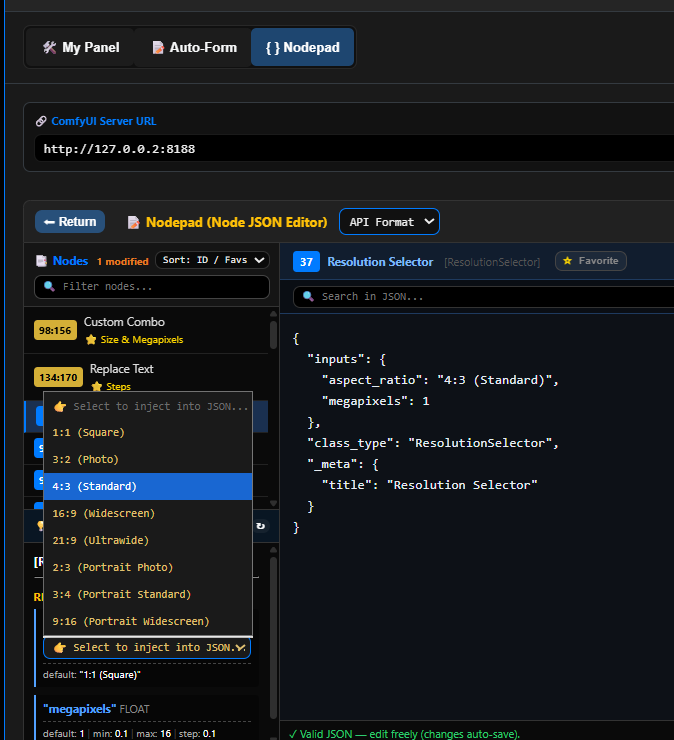Click the notepad icon beside Nodepad title
Screen dimensions: 674x740
[x=134, y=222]
